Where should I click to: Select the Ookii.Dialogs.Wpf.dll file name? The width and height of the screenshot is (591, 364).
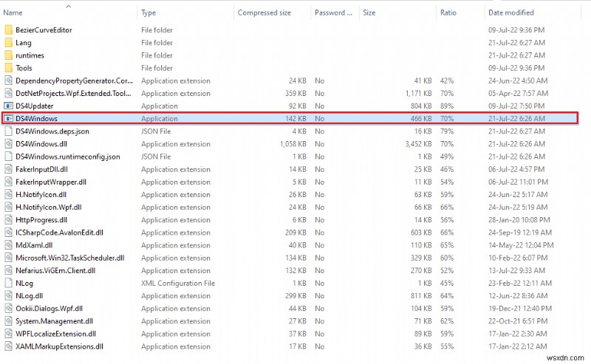pyautogui.click(x=49, y=308)
